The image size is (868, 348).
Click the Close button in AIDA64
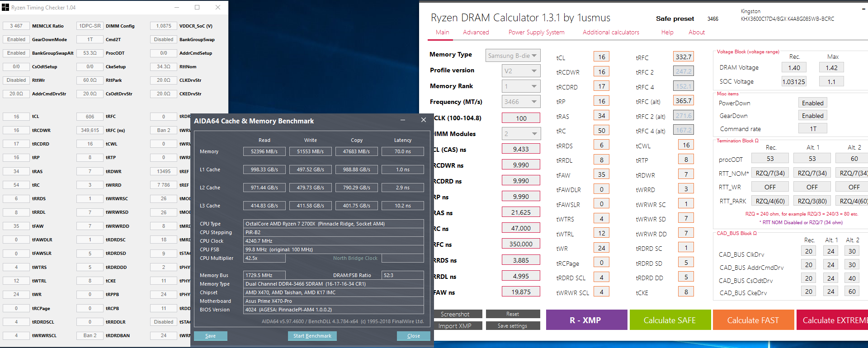coord(413,336)
